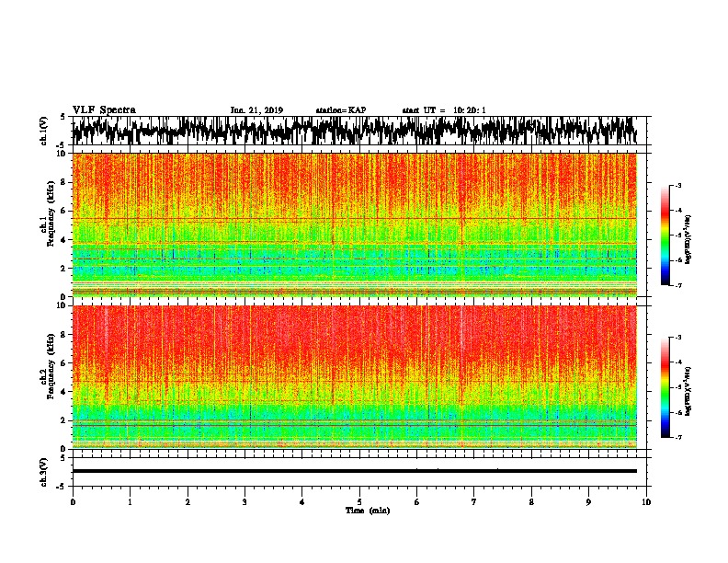Image resolution: width=728 pixels, height=563 pixels.
Task: Click time-axis tick label "2"
Action: click(x=188, y=502)
